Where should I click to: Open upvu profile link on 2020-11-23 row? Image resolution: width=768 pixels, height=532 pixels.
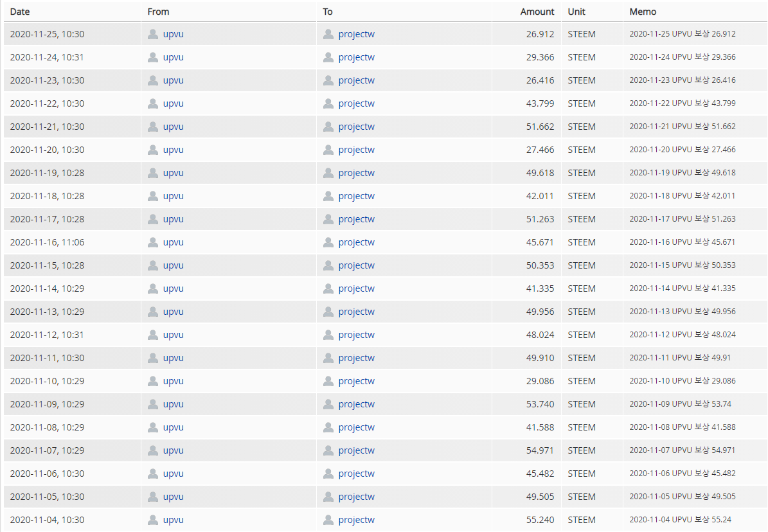point(174,80)
